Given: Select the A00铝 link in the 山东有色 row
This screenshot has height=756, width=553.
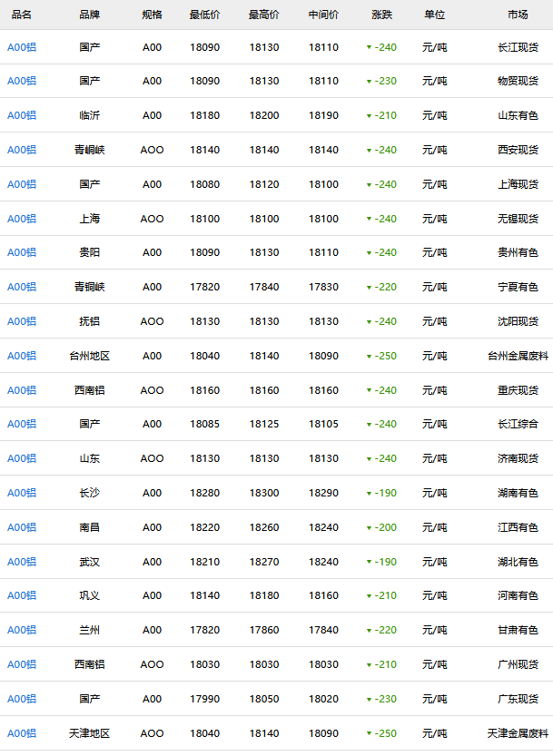Looking at the screenshot, I should (x=22, y=116).
